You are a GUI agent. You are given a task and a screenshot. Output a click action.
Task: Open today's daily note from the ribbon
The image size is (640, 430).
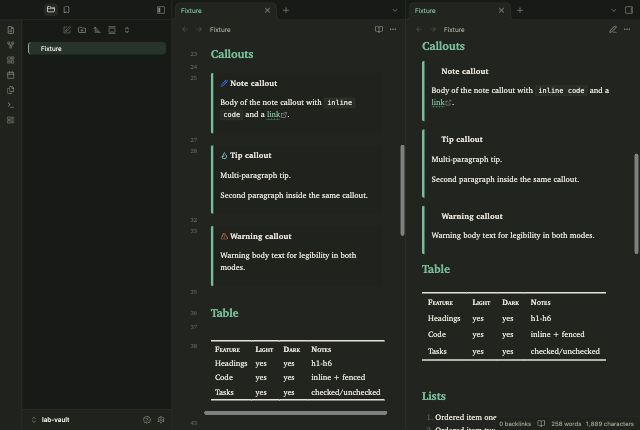click(x=11, y=75)
